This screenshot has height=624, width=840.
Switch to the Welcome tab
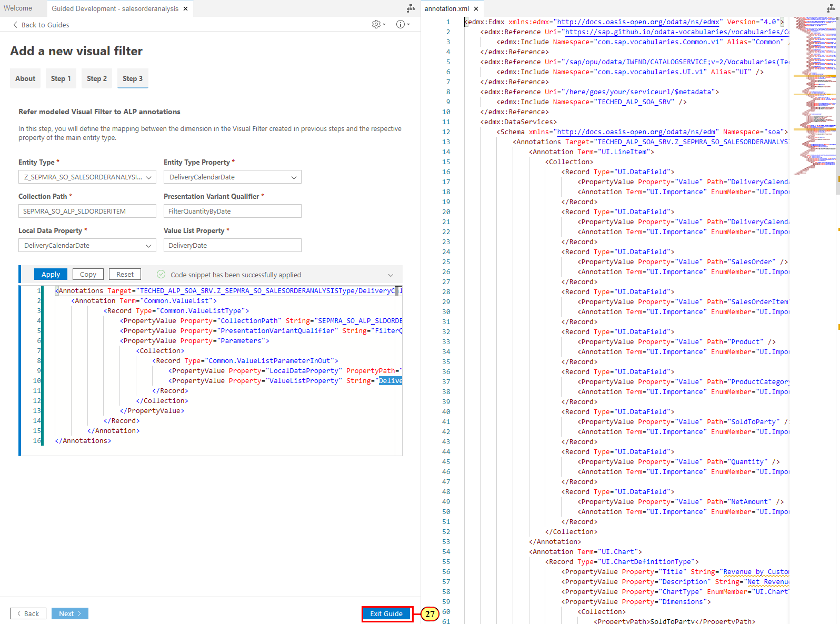point(18,8)
